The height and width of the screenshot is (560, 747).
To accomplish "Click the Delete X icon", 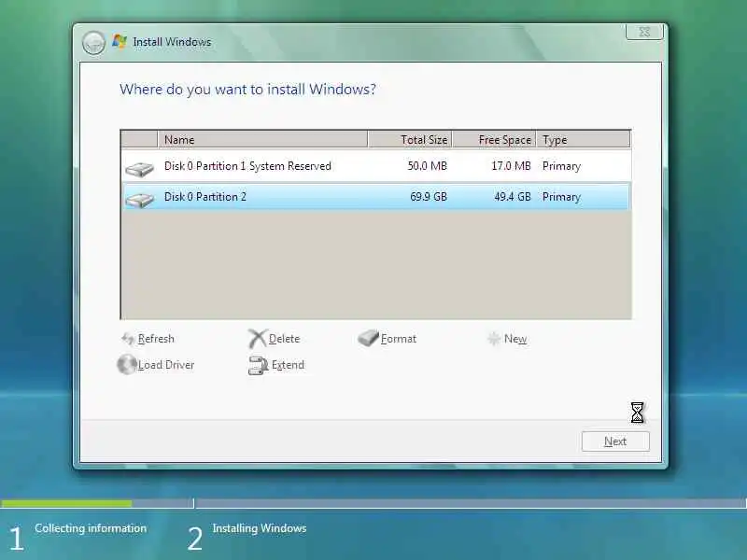I will click(257, 339).
